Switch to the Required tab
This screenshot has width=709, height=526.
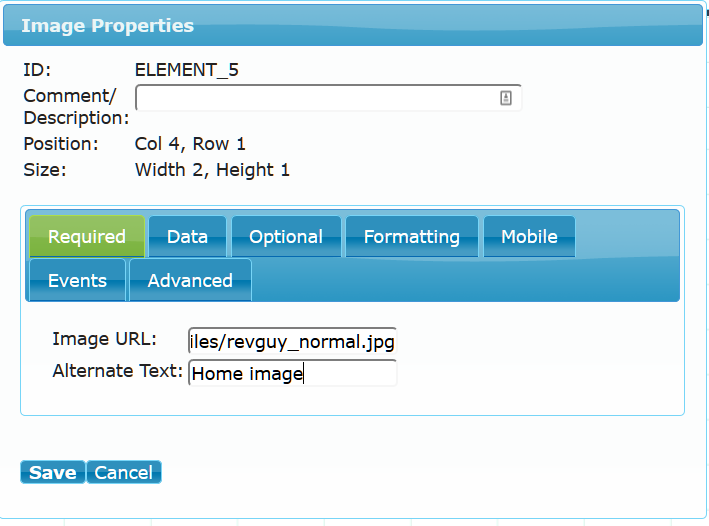tap(87, 237)
